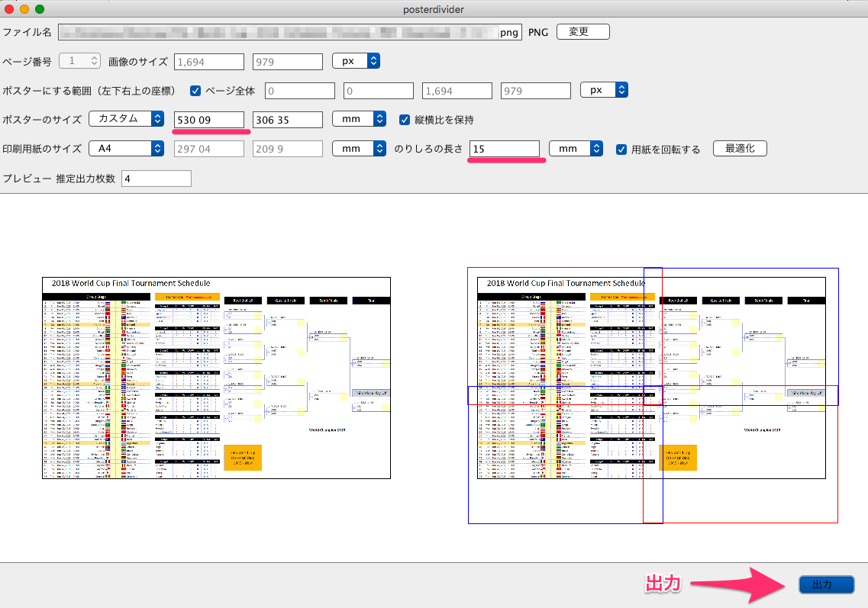Toggle the 縦横比を保持 keep aspect ratio checkbox
The width and height of the screenshot is (868, 608).
tap(405, 120)
